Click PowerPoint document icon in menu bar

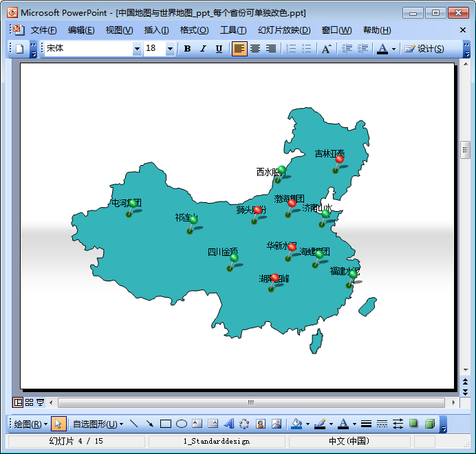coord(19,30)
